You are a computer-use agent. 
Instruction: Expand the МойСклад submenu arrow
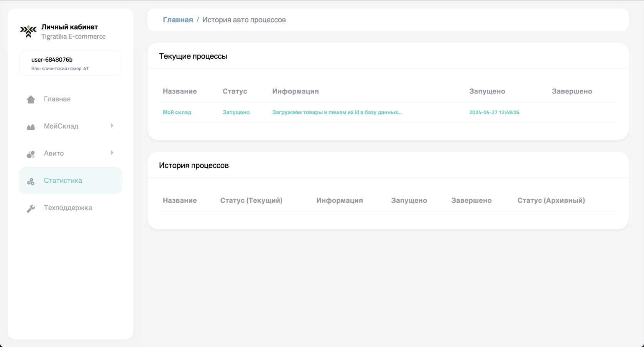[x=112, y=126]
